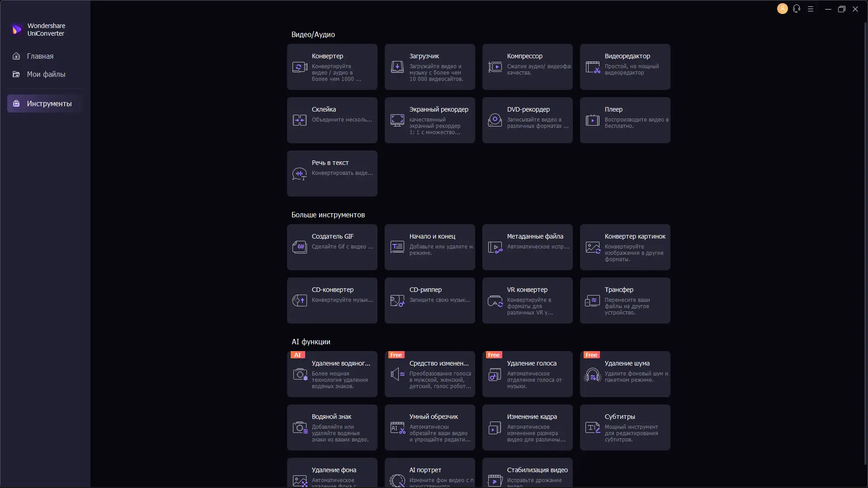This screenshot has width=868, height=488.
Task: Open the Субтитры tool card
Action: point(625,427)
